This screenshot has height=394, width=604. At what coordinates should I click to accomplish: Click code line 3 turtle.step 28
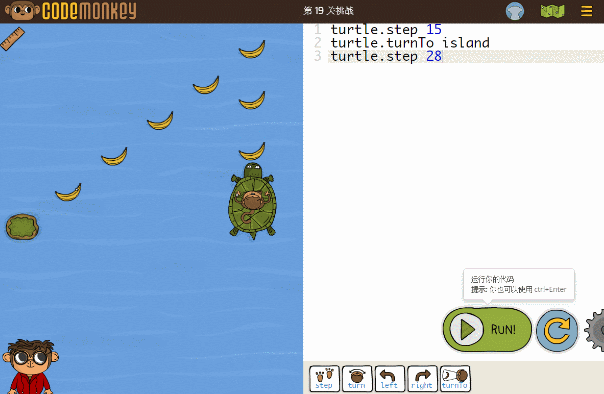click(386, 56)
